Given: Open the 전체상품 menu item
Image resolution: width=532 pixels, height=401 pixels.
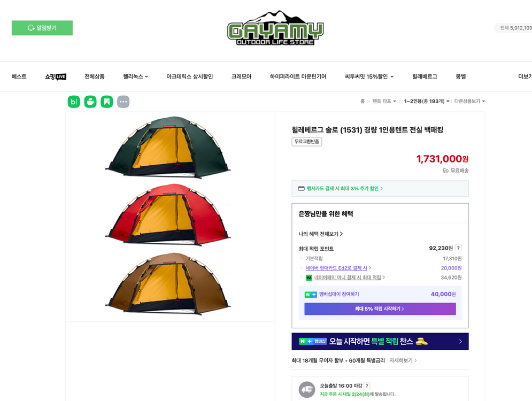Looking at the screenshot, I should click(95, 76).
